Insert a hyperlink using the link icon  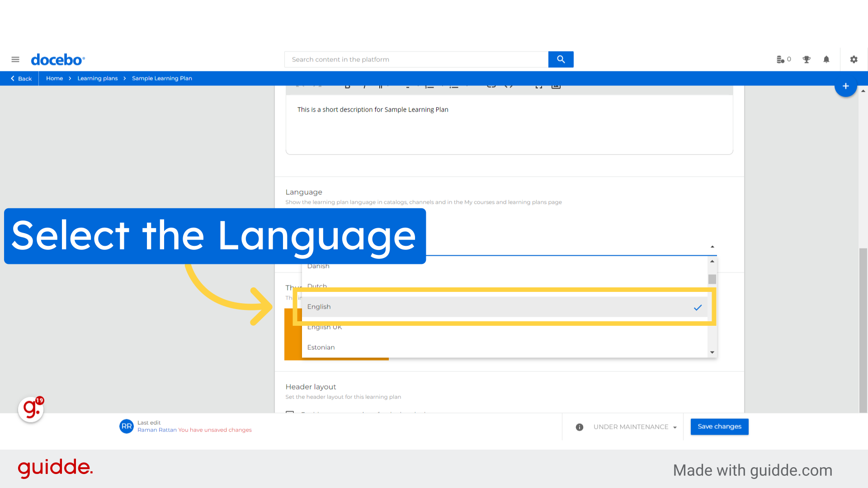[491, 86]
